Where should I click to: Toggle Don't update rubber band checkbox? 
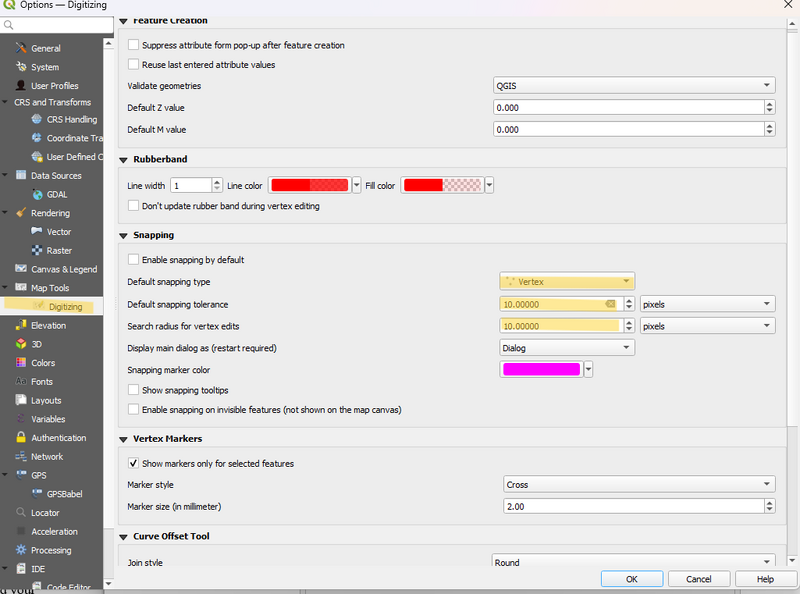[133, 206]
